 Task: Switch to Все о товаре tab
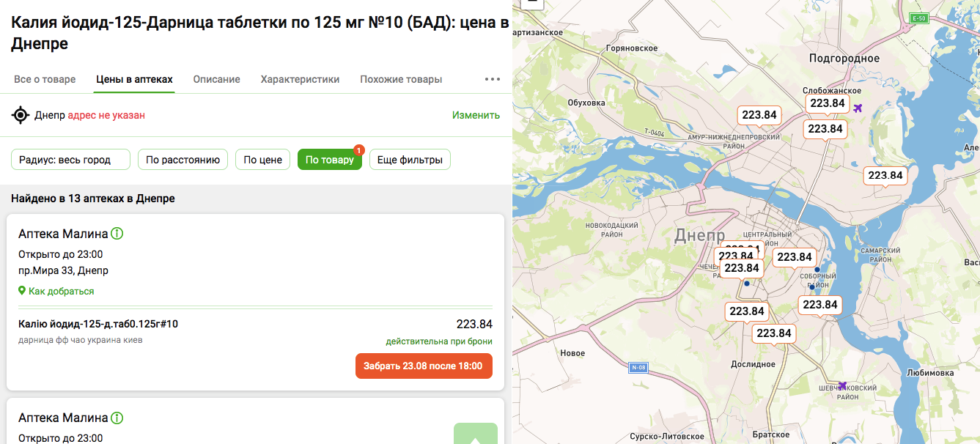pos(45,79)
